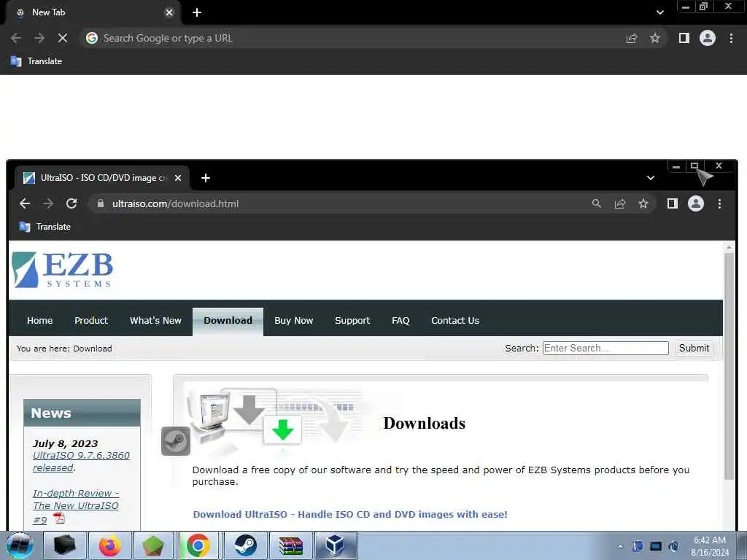Open PDF icon beside UltraISO #9 review
Viewport: 747px width, 560px height.
[x=59, y=518]
